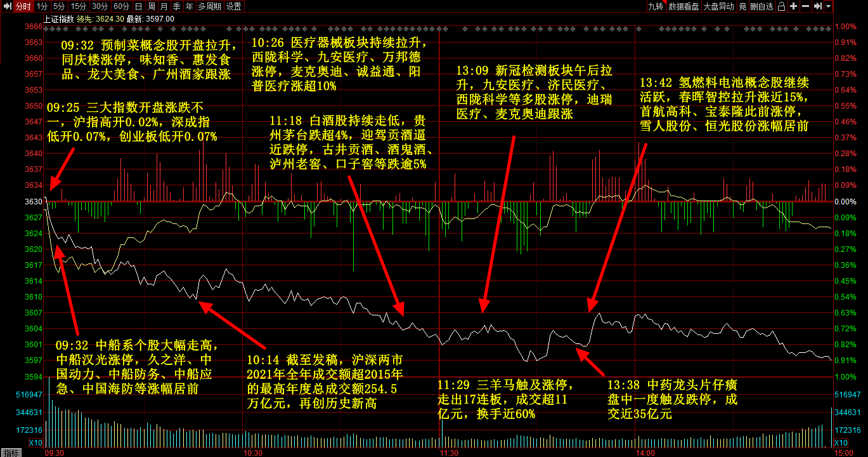Screen dimensions: 868x457
Task: Open the 竞 call auction view
Action: [742, 6]
